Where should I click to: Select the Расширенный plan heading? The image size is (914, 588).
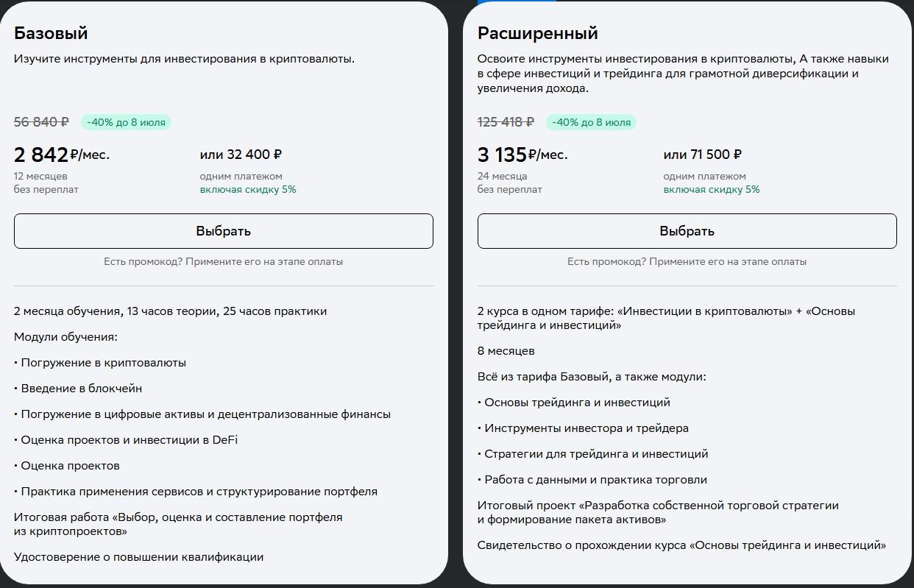coord(537,33)
